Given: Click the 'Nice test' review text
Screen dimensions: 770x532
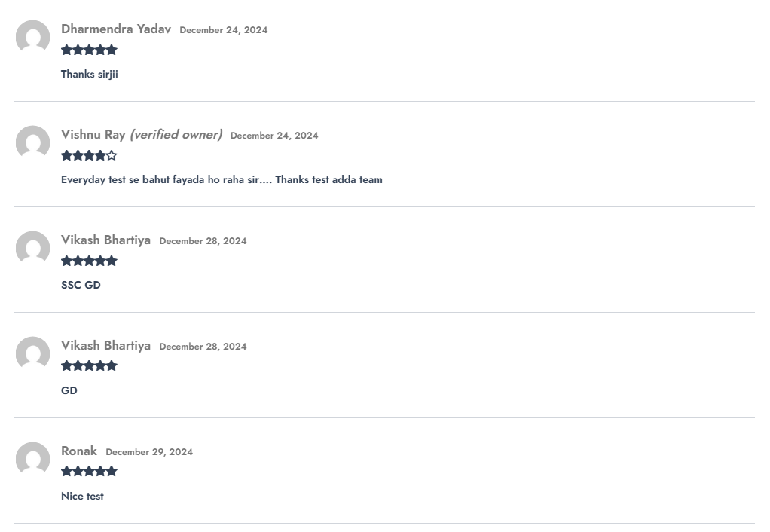Looking at the screenshot, I should pyautogui.click(x=82, y=496).
